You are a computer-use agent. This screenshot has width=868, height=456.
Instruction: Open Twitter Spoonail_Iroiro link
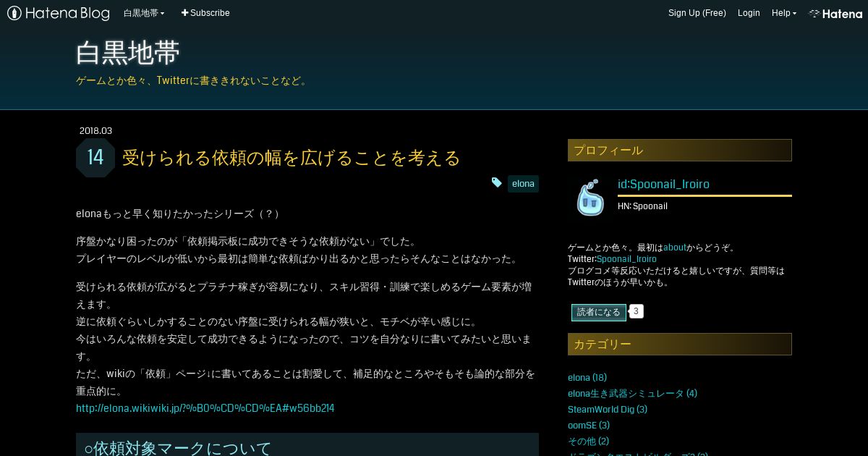click(x=626, y=259)
